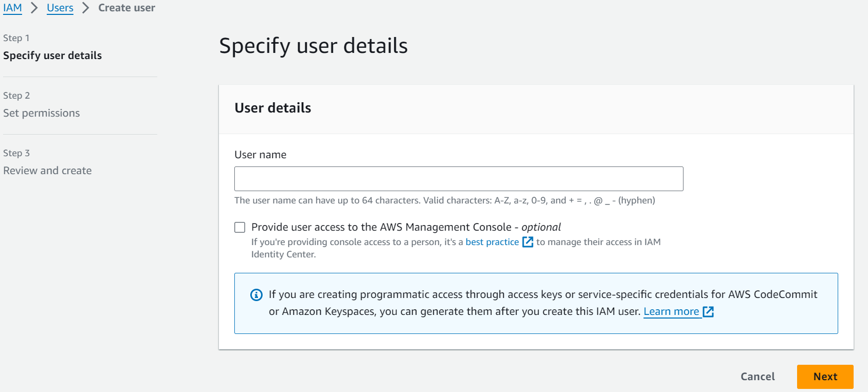Click the User name field label

261,155
